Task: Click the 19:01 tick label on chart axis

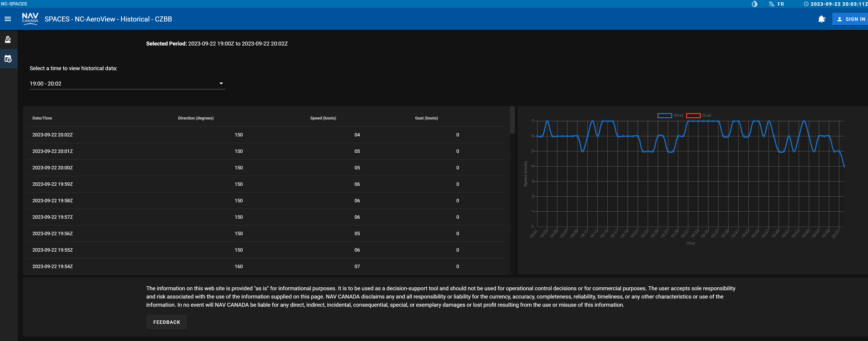Action: [x=533, y=234]
